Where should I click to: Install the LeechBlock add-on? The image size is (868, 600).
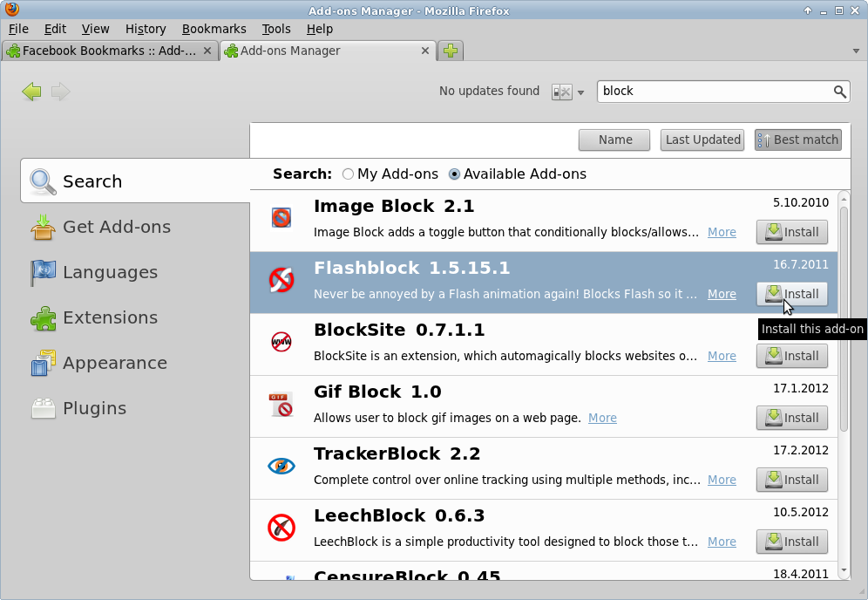coord(792,542)
